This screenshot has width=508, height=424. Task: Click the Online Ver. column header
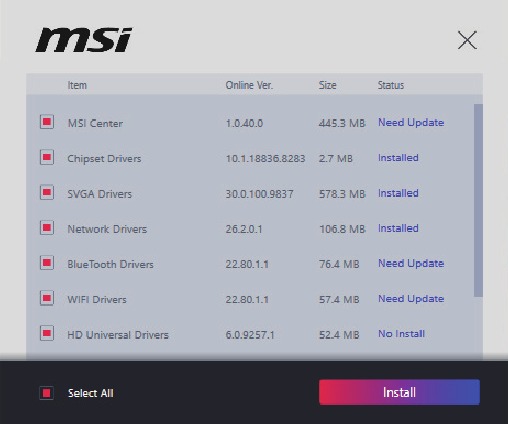(x=249, y=85)
